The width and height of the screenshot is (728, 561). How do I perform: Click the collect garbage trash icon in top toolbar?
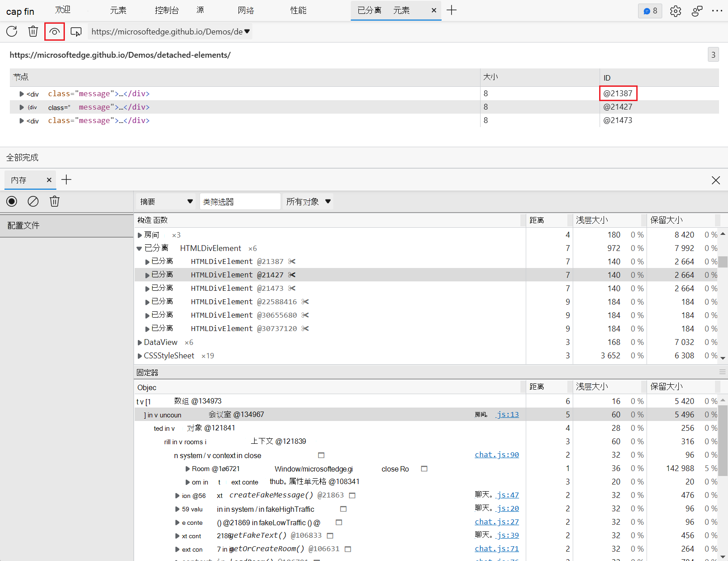click(33, 31)
